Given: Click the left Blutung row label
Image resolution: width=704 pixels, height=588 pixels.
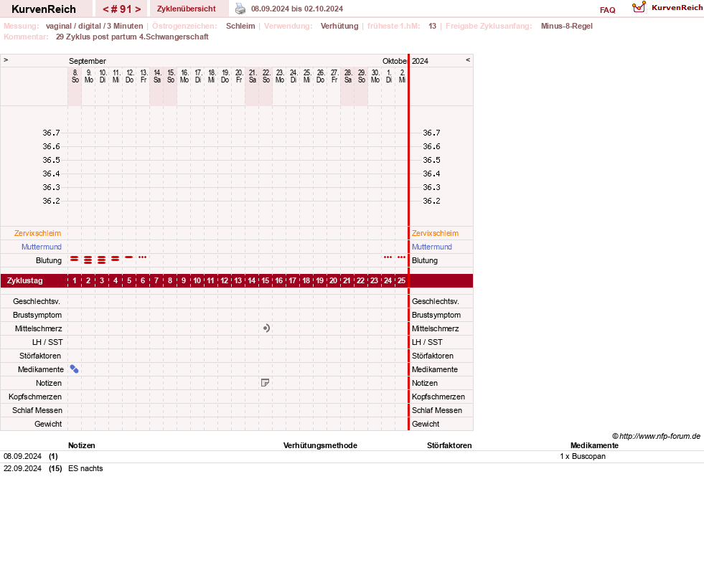Looking at the screenshot, I should pos(49,260).
